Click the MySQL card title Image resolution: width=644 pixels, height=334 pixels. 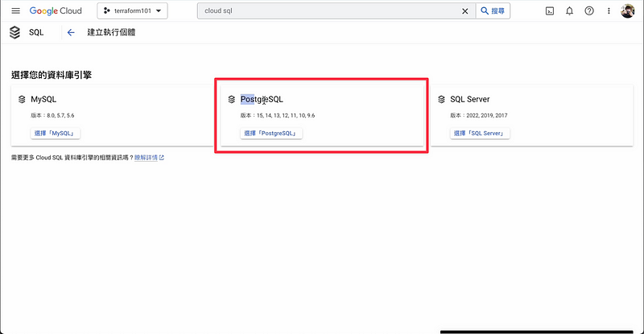click(x=43, y=100)
